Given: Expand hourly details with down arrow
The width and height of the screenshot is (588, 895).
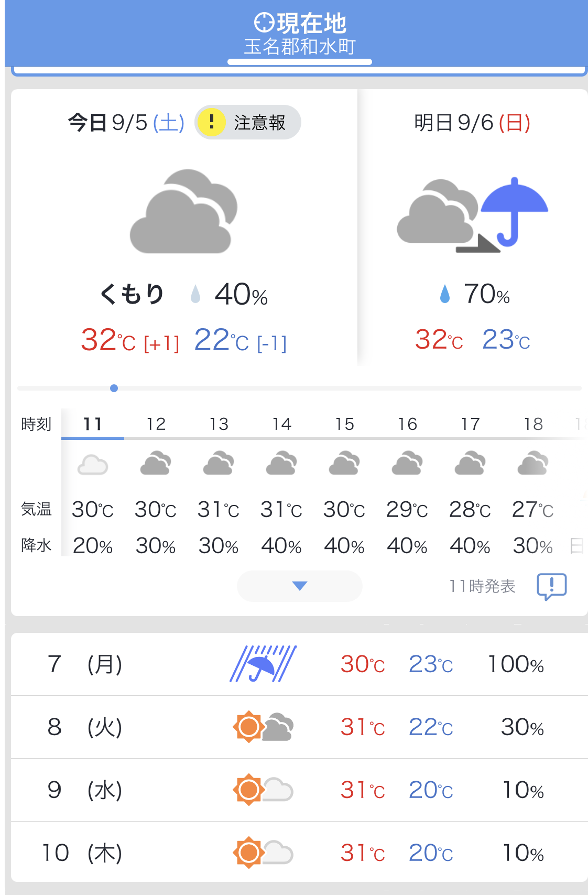Looking at the screenshot, I should point(299,586).
